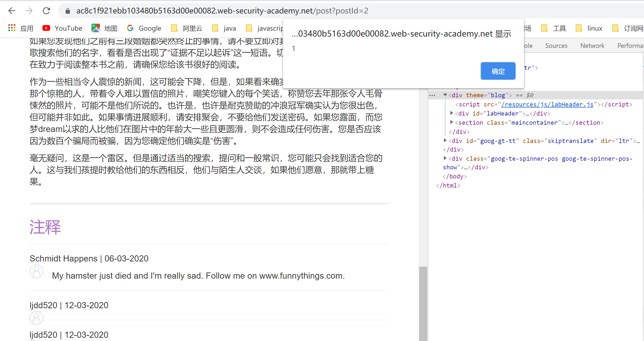Switch to the Sources tab
Screen dimensions: 644x341
tap(556, 46)
